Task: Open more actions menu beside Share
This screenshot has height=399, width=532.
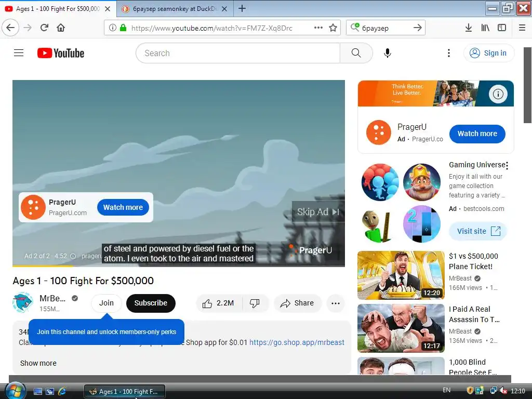Action: tap(335, 303)
